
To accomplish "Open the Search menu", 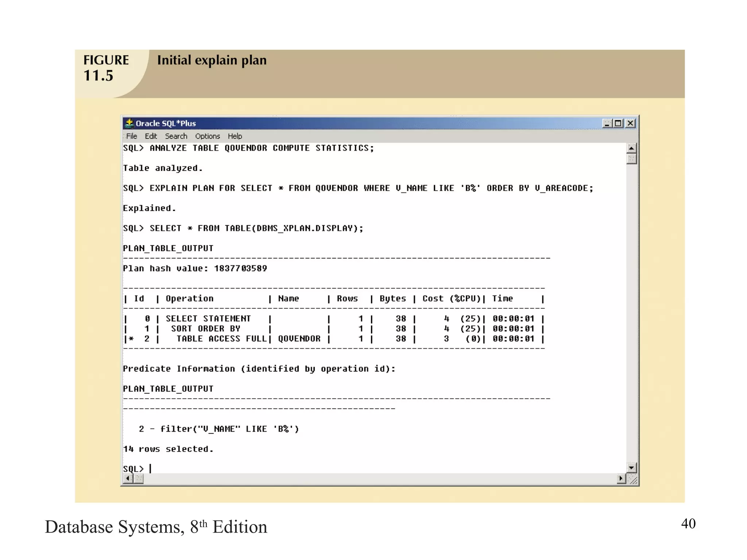I will click(176, 136).
